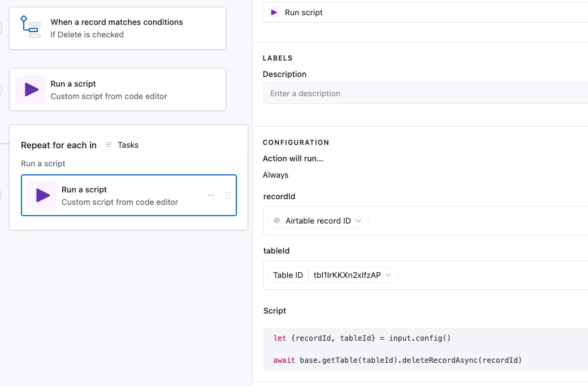Focus the Description input field
Screen dimensions: 588x386
(x=424, y=93)
